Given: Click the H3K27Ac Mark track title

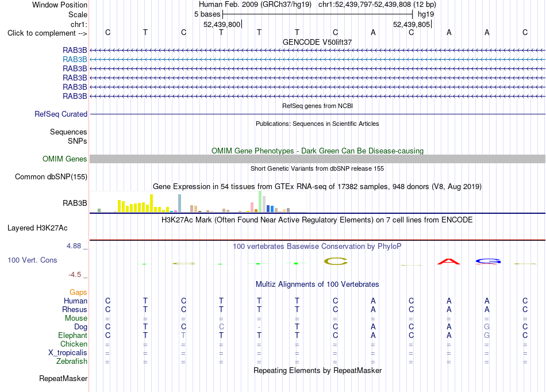Looking at the screenshot, I should click(x=317, y=220).
